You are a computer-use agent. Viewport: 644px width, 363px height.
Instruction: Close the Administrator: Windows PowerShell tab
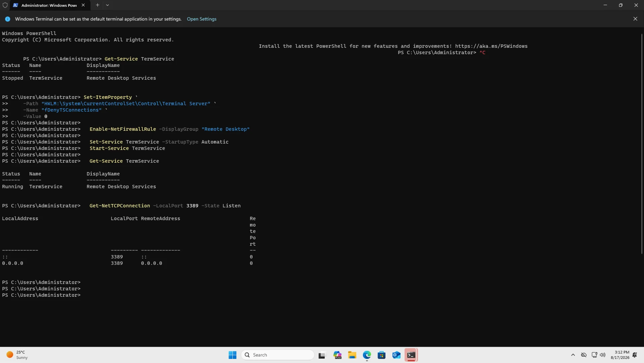click(83, 5)
